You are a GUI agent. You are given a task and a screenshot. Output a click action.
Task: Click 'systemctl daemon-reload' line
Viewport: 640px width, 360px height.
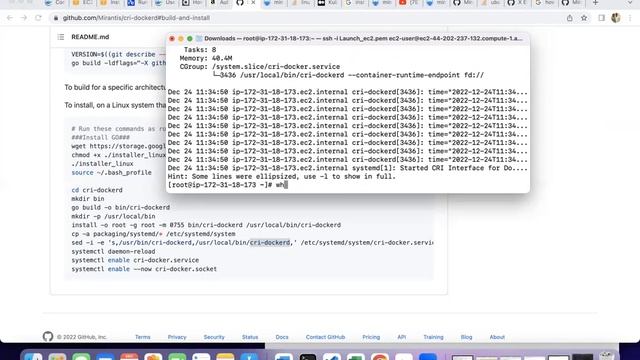113,251
